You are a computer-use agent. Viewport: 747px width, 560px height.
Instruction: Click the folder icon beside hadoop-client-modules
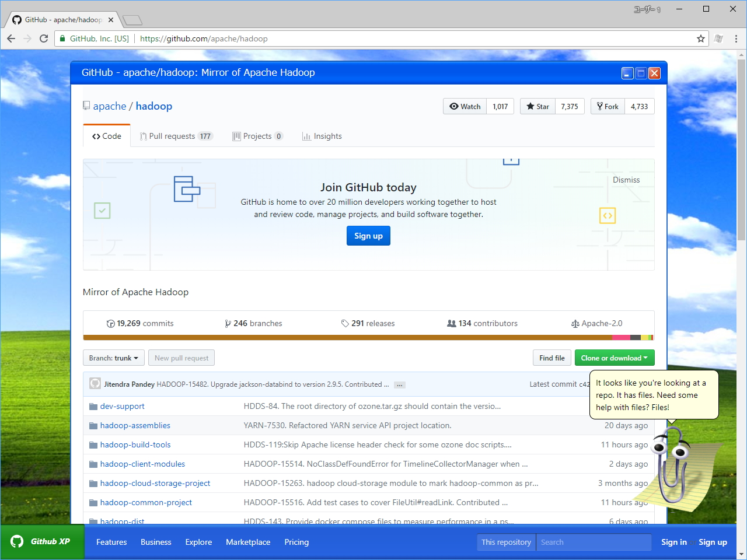click(93, 464)
